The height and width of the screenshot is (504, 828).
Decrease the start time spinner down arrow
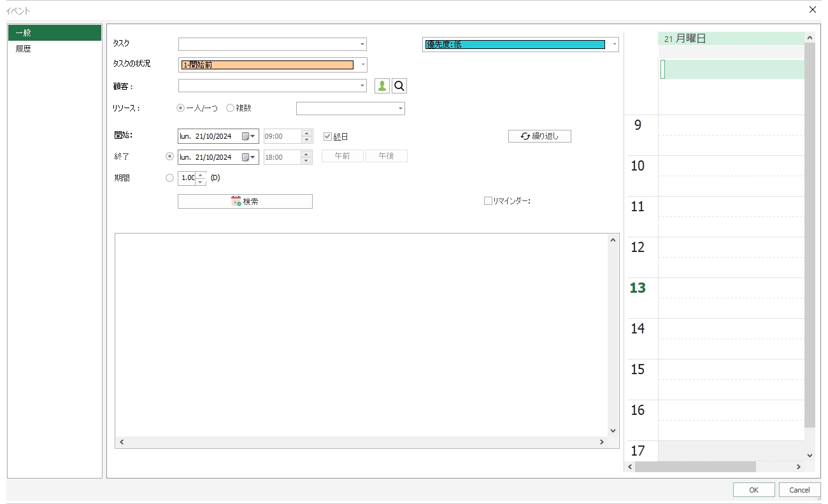(x=306, y=140)
